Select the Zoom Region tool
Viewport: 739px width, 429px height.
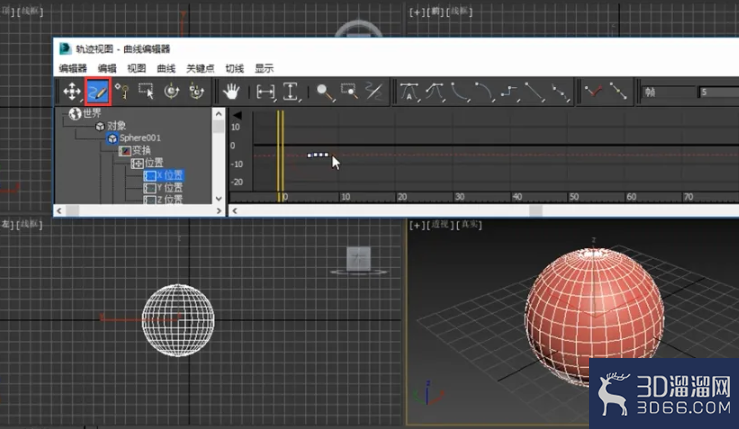(350, 91)
